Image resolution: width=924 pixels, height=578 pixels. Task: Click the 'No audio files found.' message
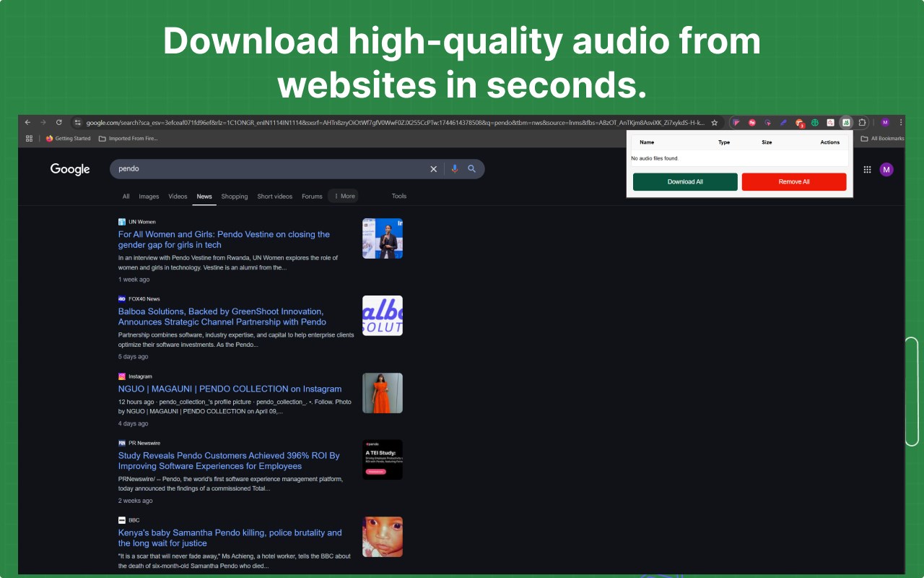pyautogui.click(x=655, y=158)
